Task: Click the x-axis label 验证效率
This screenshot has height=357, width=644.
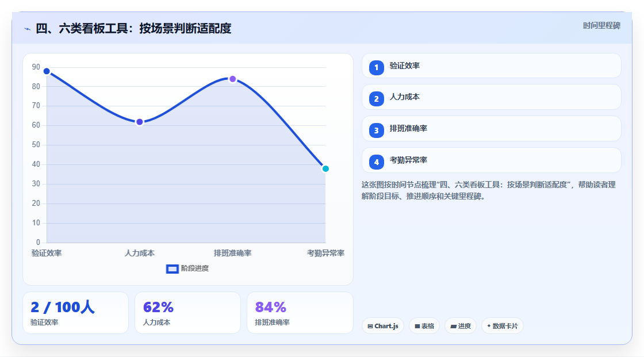Action: [x=47, y=253]
